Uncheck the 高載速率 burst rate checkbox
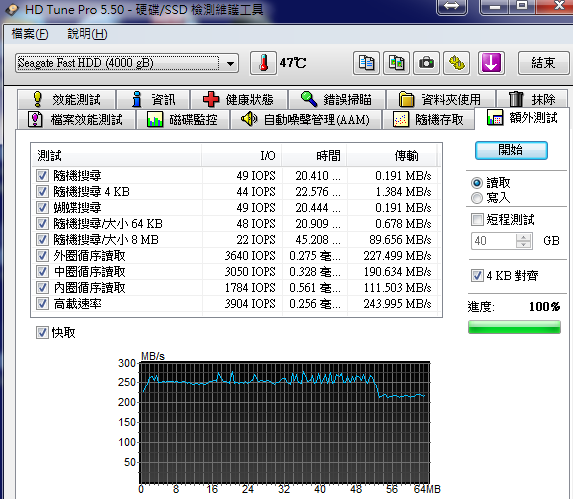The image size is (573, 499). [42, 304]
